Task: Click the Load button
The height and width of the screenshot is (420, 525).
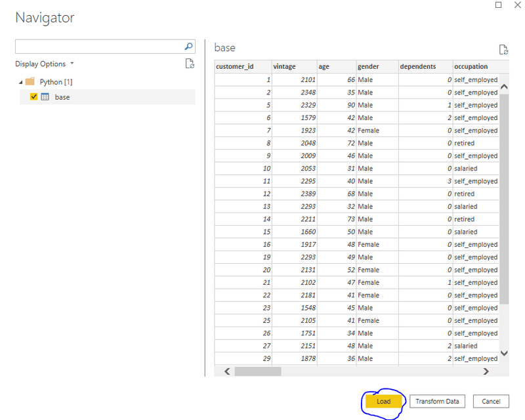Action: coord(383,401)
